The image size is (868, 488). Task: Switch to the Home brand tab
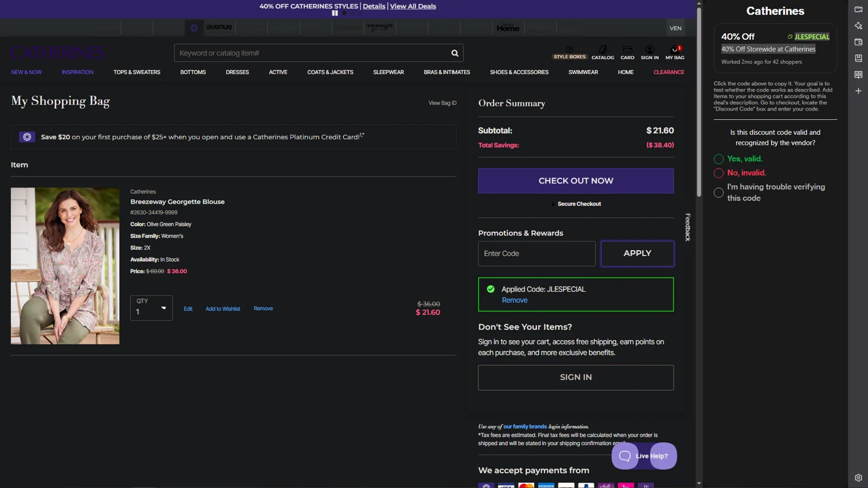[x=507, y=27]
